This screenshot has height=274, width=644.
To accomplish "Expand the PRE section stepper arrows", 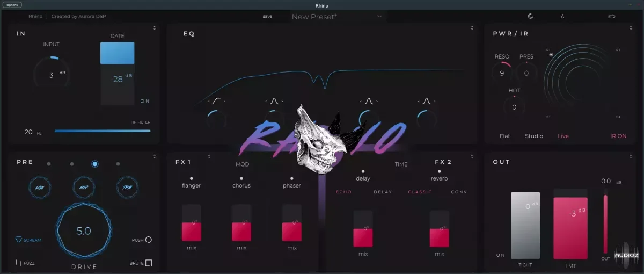I will point(155,156).
